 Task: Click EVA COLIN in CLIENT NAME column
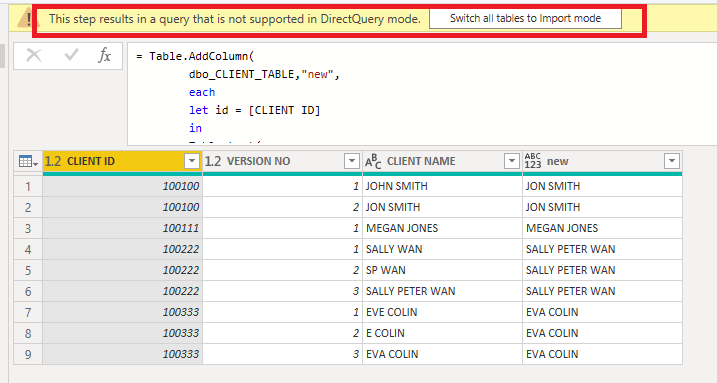442,355
